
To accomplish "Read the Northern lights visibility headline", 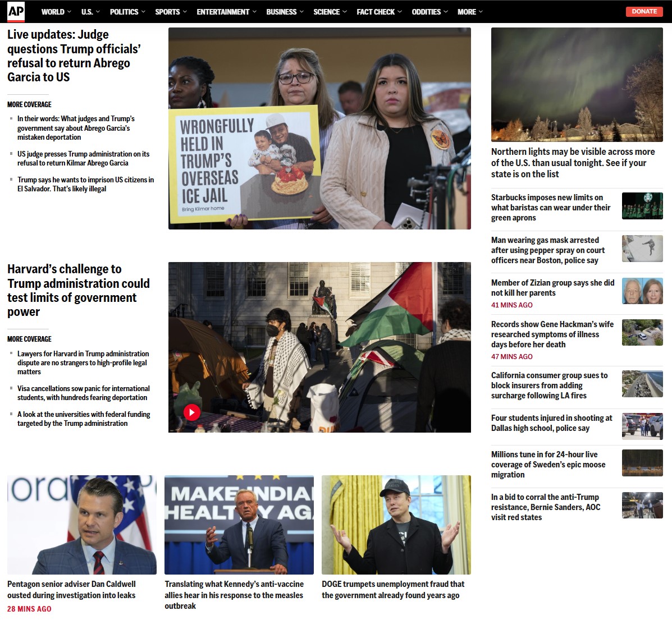I will click(x=573, y=163).
